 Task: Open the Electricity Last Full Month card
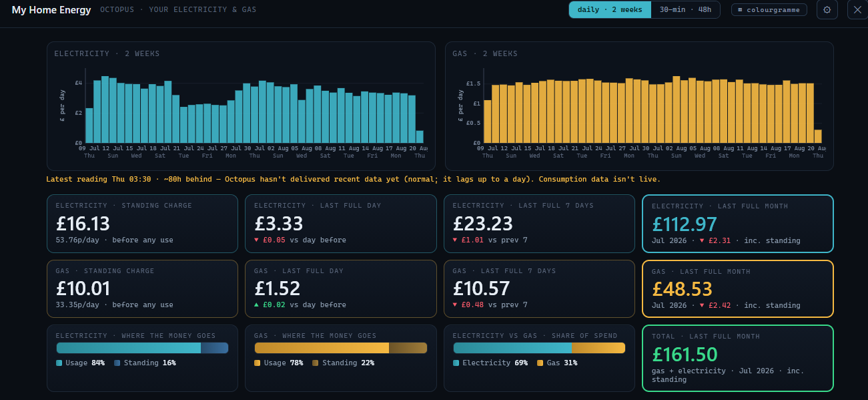(x=737, y=224)
